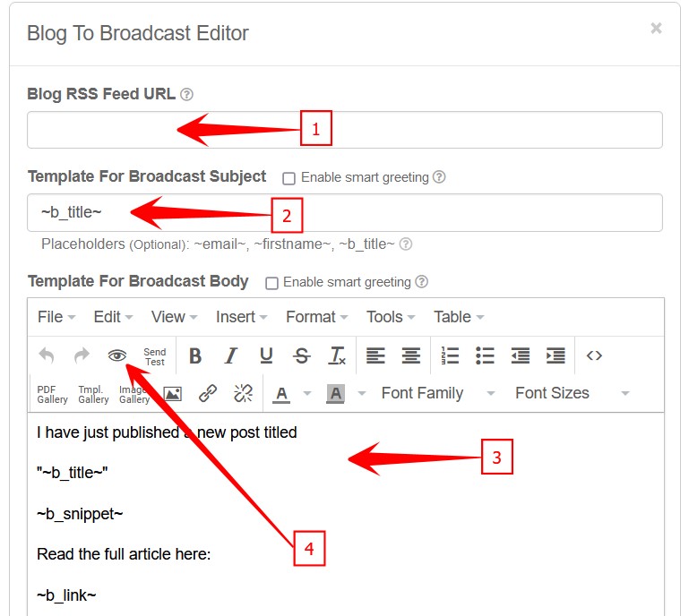Enable smart greeting for Broadcast Subject
Image resolution: width=689 pixels, height=616 pixels.
[x=289, y=178]
